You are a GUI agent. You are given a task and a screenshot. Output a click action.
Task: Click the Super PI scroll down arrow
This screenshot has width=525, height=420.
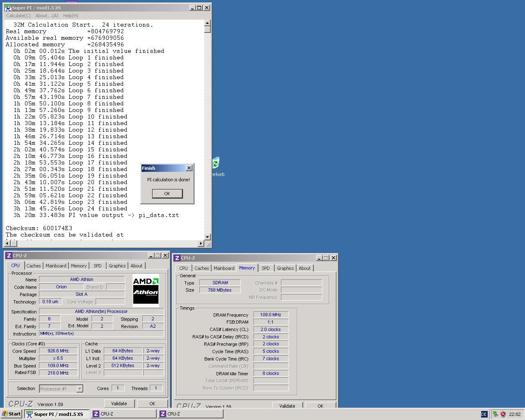[208, 237]
